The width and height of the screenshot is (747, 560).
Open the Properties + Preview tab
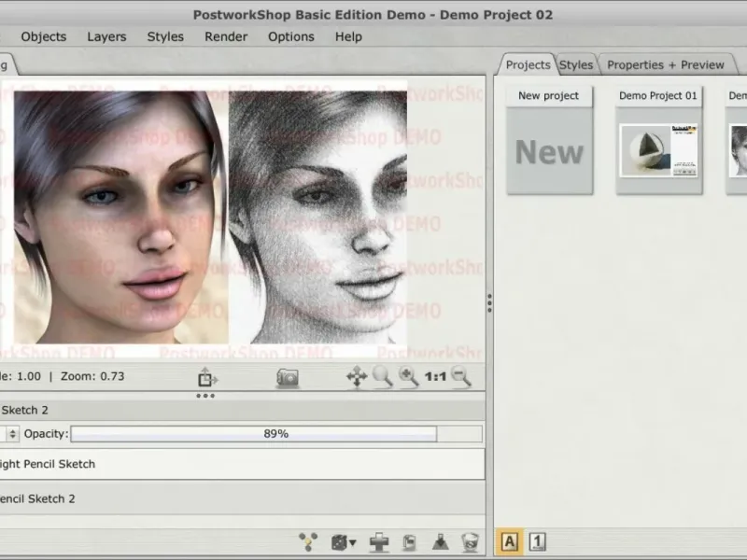click(665, 64)
